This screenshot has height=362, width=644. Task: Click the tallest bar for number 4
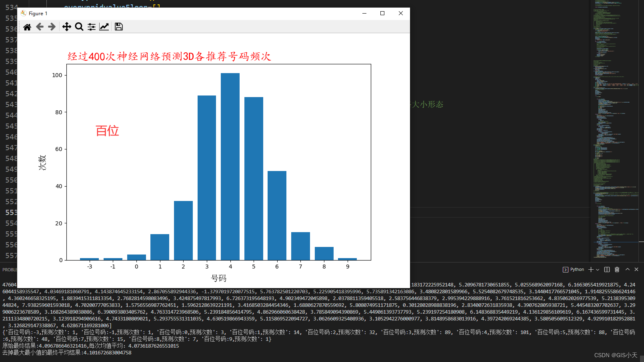[230, 167]
